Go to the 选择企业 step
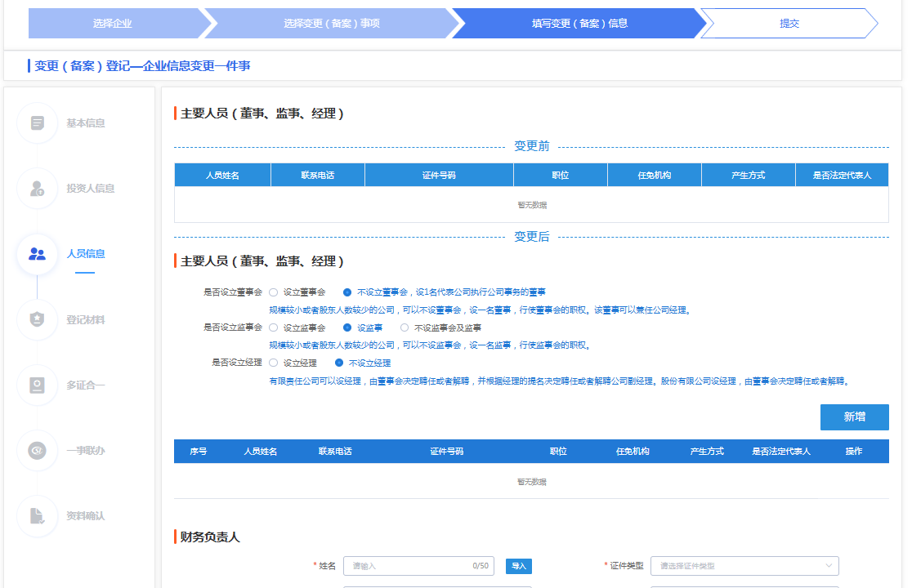The width and height of the screenshot is (912, 588). pyautogui.click(x=112, y=24)
